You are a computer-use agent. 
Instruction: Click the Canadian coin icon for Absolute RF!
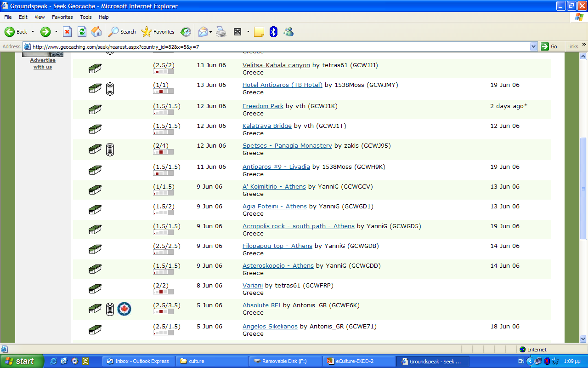(x=124, y=309)
